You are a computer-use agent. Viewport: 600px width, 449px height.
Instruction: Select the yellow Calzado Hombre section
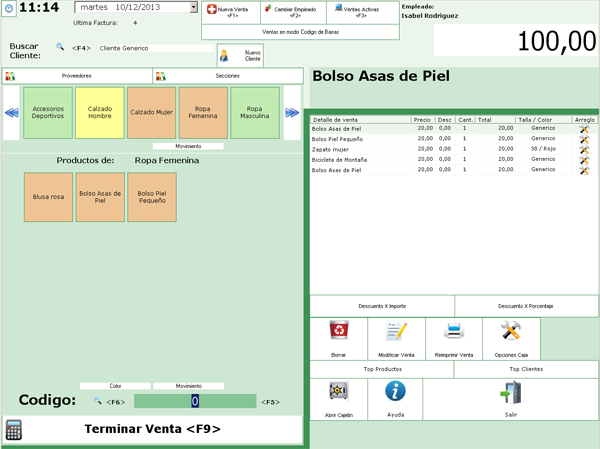pos(99,113)
